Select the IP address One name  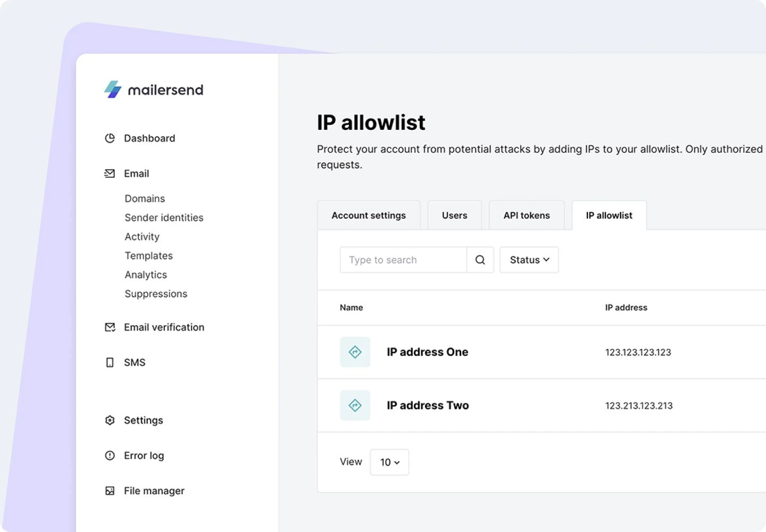[427, 352]
